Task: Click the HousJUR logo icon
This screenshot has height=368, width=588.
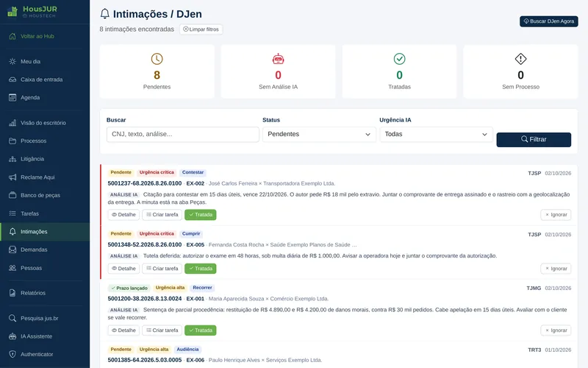Action: pos(12,12)
